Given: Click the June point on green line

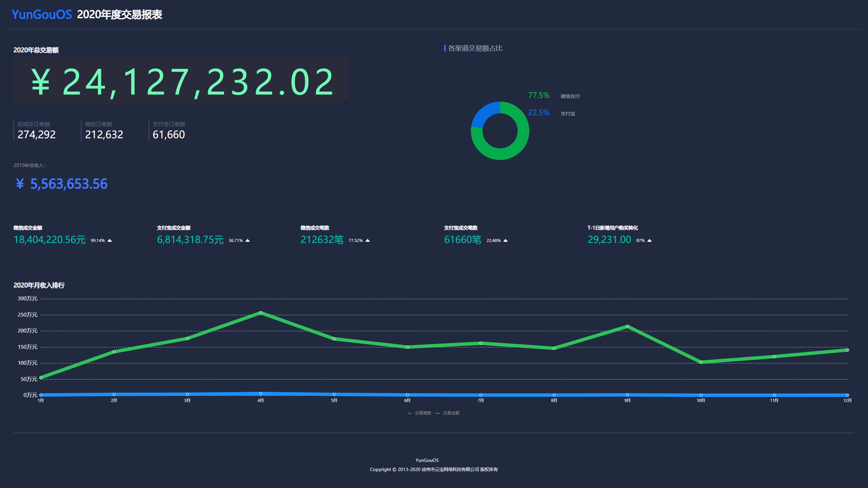Looking at the screenshot, I should point(408,347).
